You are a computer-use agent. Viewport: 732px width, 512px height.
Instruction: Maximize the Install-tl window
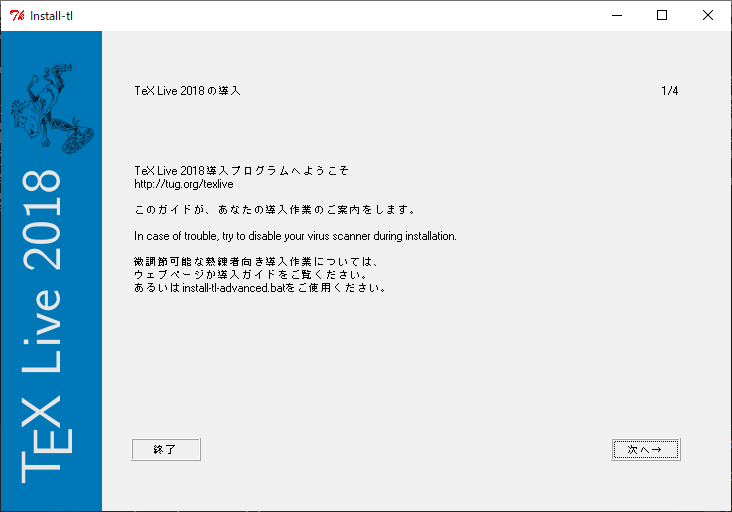click(662, 15)
